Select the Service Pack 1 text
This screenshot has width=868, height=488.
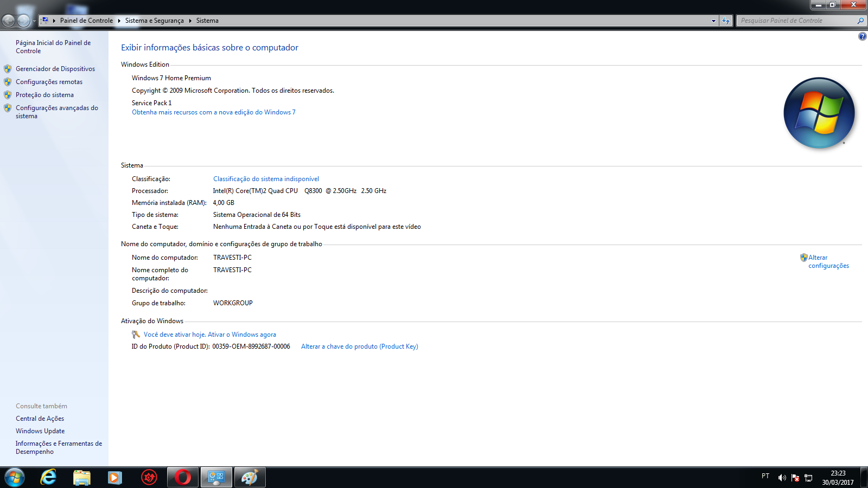pyautogui.click(x=151, y=103)
